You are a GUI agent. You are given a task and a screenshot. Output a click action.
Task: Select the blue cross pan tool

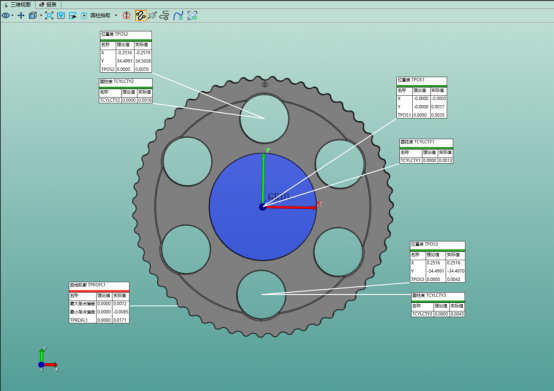[21, 16]
